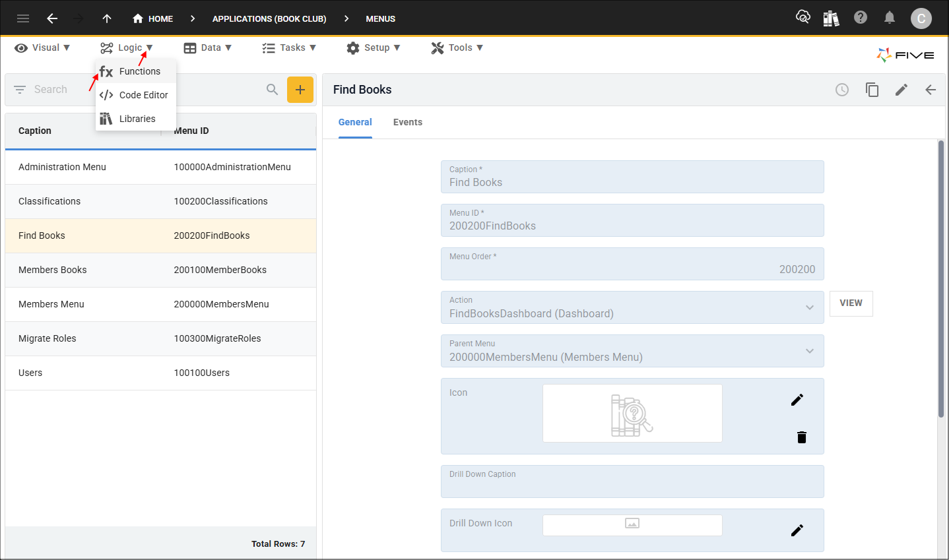Sort by Caption column header
The image size is (949, 560).
(35, 131)
